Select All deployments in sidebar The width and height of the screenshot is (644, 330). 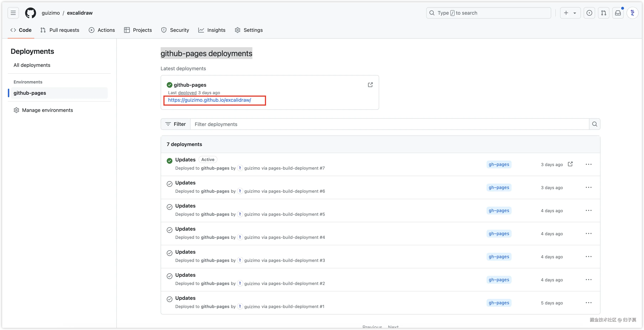pos(32,65)
